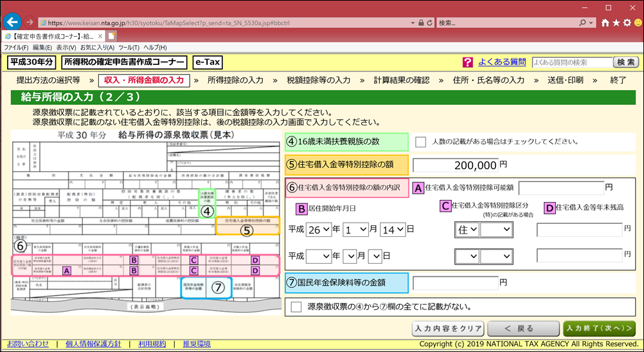Open the second row empty day dropdown
The height and width of the screenshot is (352, 644).
[375, 256]
